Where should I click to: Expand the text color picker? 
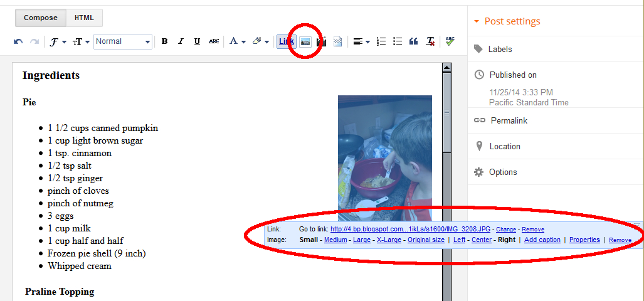237,42
